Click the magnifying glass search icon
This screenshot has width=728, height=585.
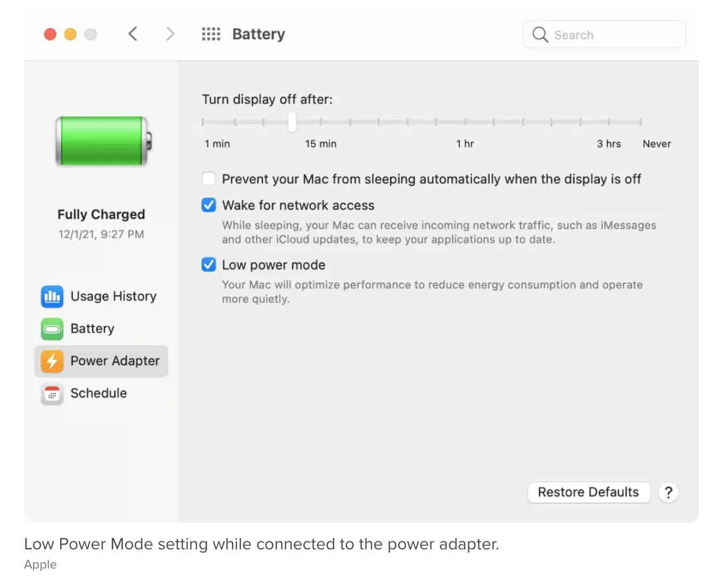click(540, 35)
